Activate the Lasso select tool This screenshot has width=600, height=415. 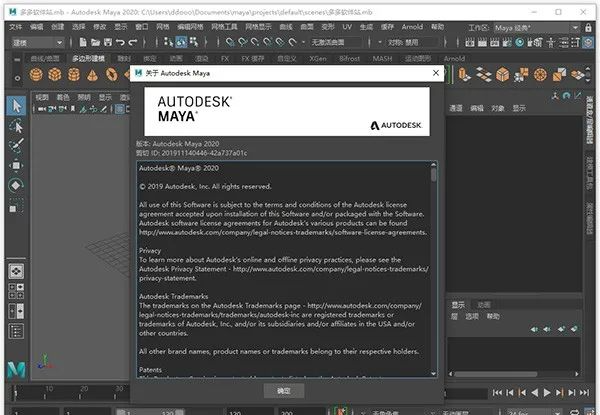(16, 126)
